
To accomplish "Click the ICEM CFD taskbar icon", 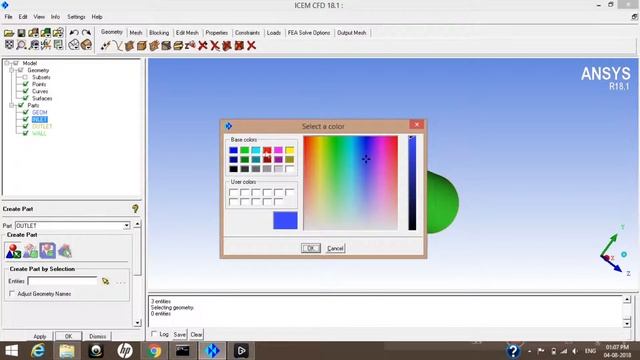I will (x=212, y=351).
